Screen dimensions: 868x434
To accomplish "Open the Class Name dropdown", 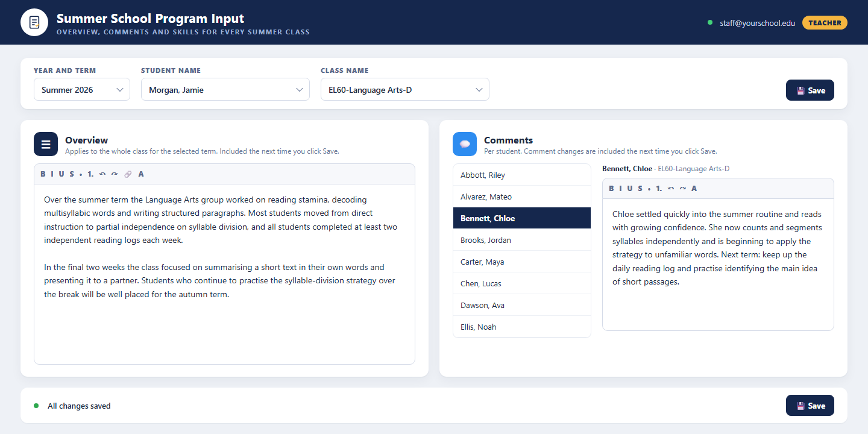I will tap(405, 89).
